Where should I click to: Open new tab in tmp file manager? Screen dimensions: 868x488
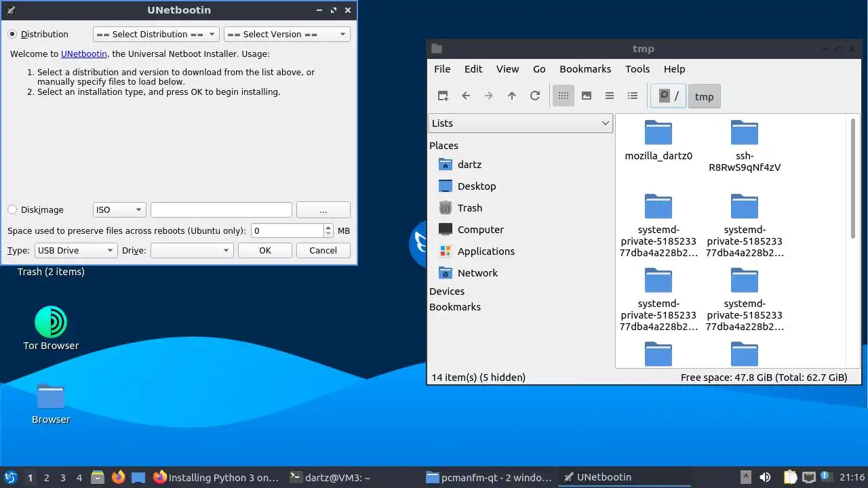[443, 96]
